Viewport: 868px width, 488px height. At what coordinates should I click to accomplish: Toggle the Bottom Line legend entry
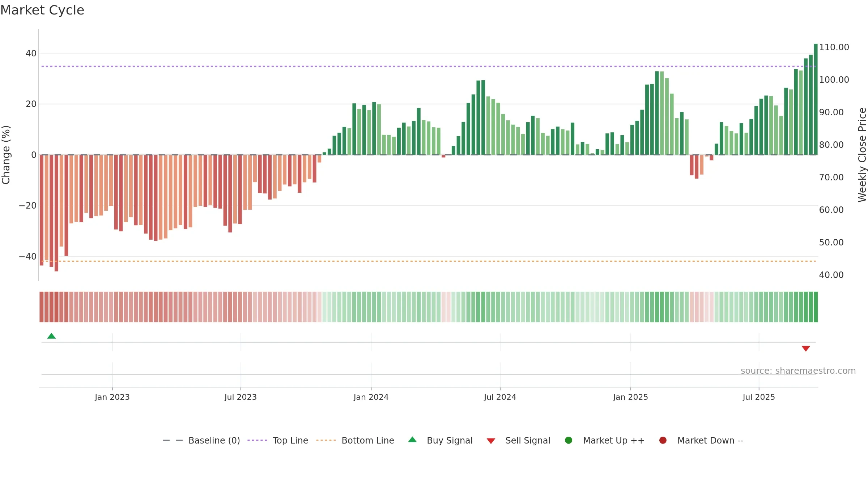click(355, 440)
